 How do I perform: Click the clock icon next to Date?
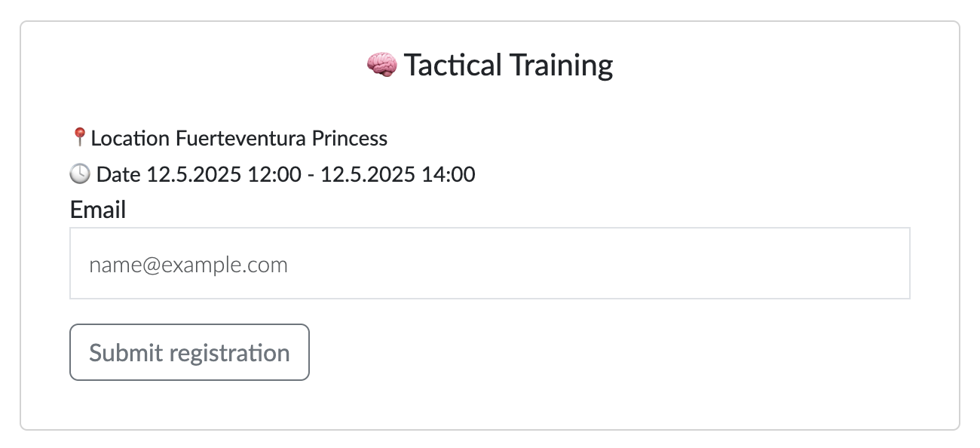[80, 174]
